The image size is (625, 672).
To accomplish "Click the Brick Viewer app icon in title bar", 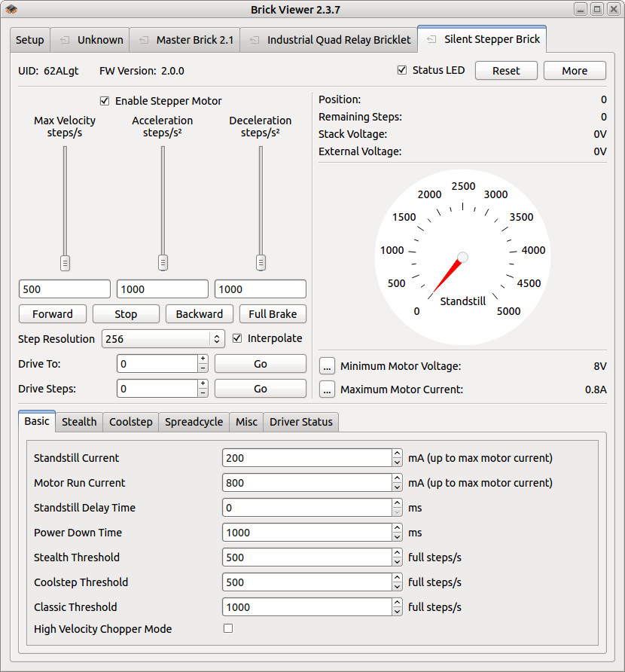I will coord(11,9).
